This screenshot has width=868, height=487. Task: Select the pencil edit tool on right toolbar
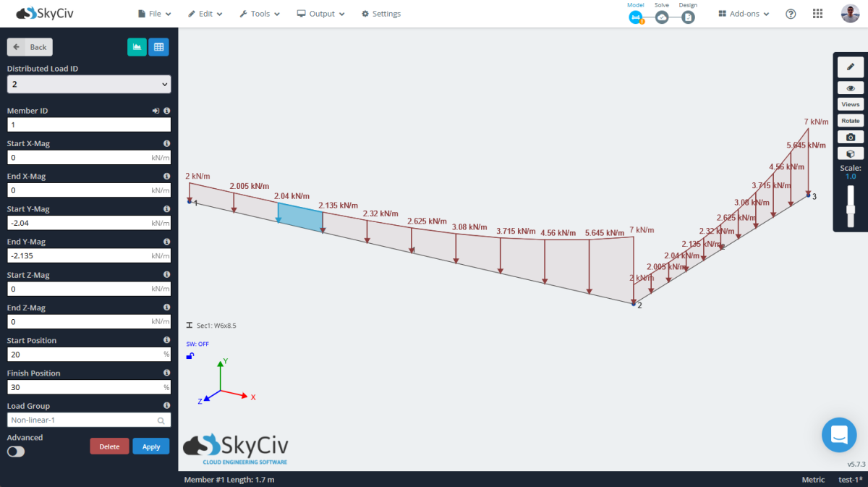tap(850, 67)
